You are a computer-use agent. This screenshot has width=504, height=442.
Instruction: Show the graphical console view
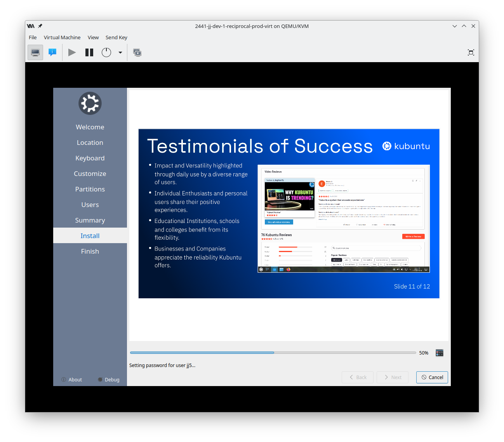tap(35, 52)
